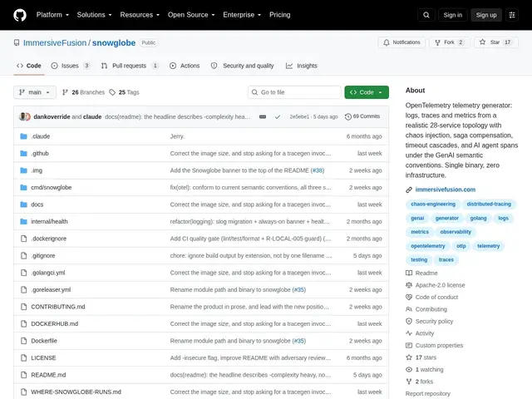This screenshot has height=399, width=532.
Task: Click the link icon beside immersivefusion.com
Action: click(x=409, y=190)
